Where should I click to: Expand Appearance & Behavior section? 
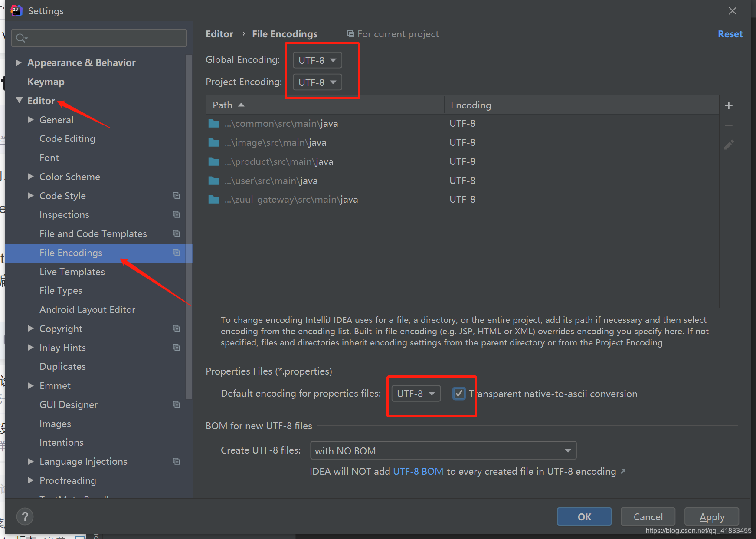tap(19, 62)
